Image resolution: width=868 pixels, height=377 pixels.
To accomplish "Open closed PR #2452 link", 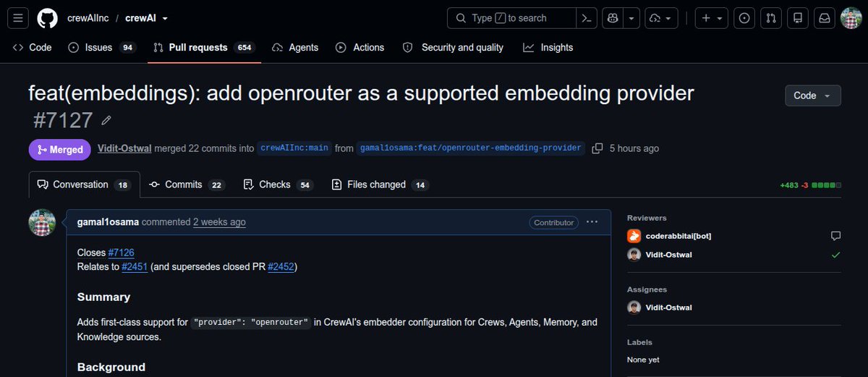I will [281, 267].
